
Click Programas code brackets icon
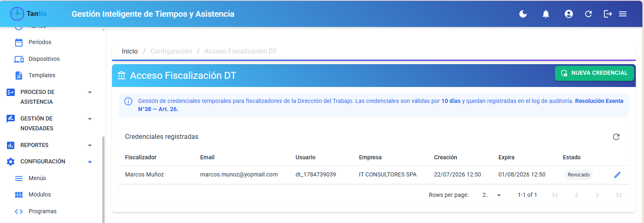tap(19, 212)
